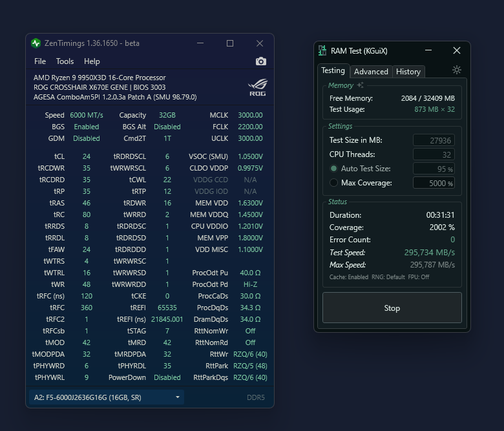Click the RAM Test app icon
This screenshot has width=504, height=431.
(x=322, y=51)
